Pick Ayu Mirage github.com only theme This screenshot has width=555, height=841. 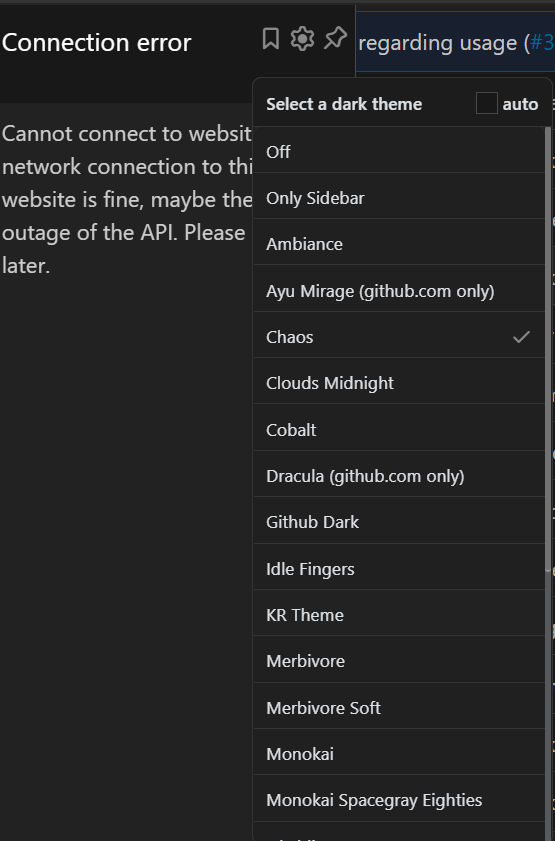[399, 291]
